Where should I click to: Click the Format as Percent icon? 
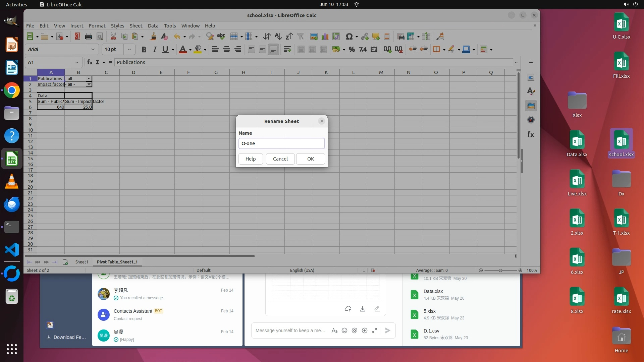tap(352, 50)
